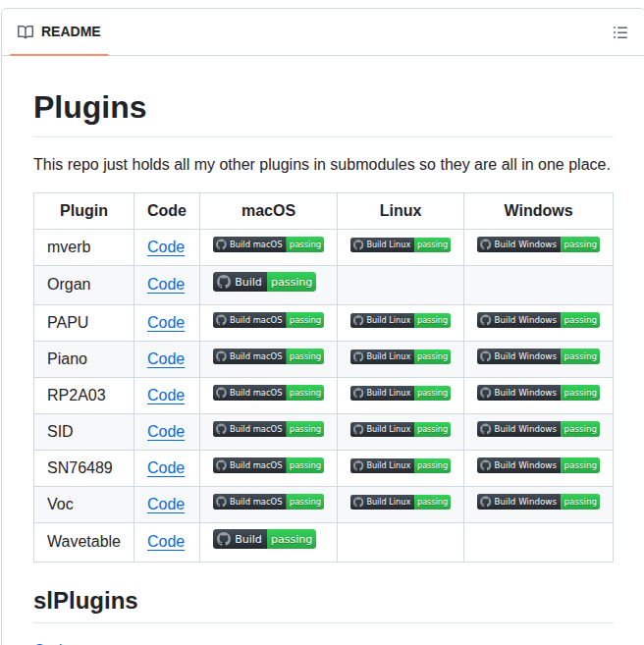Image resolution: width=644 pixels, height=645 pixels.
Task: Click Voc Build macOS passing badge
Action: [x=269, y=502]
